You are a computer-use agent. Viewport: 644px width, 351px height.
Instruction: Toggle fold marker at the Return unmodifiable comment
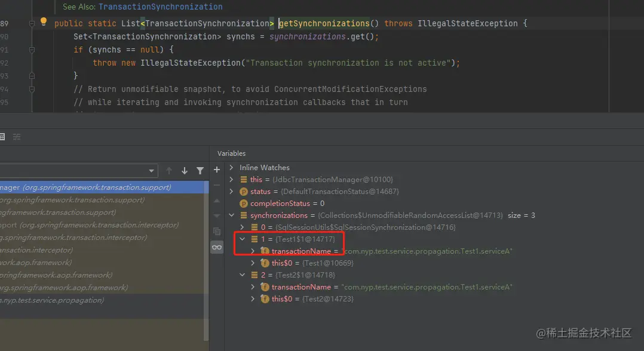click(32, 89)
